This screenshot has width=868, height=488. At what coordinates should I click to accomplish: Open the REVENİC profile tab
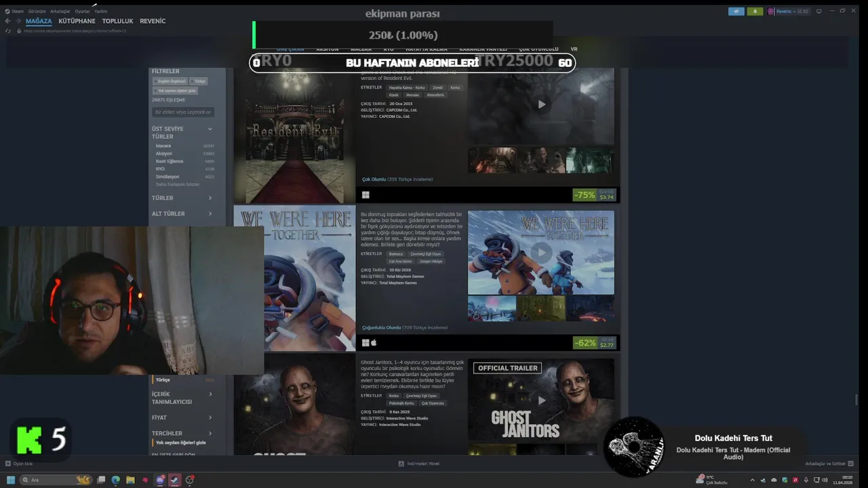[x=153, y=21]
